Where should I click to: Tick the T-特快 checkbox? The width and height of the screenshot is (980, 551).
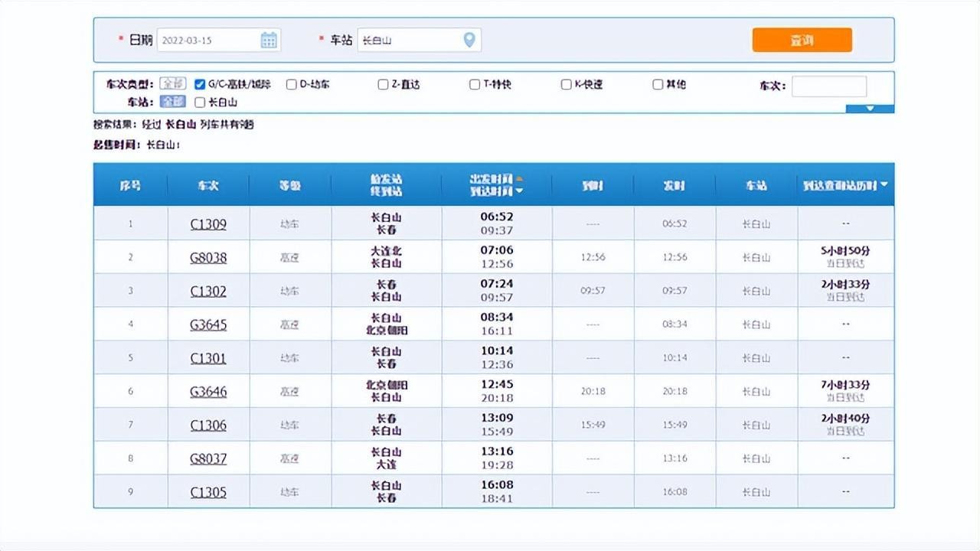[x=475, y=84]
